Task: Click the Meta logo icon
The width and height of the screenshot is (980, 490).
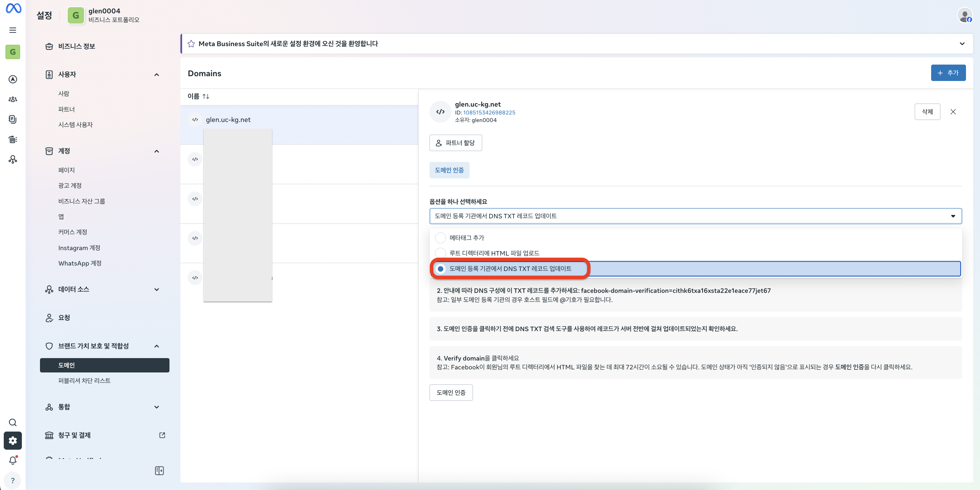Action: (13, 8)
